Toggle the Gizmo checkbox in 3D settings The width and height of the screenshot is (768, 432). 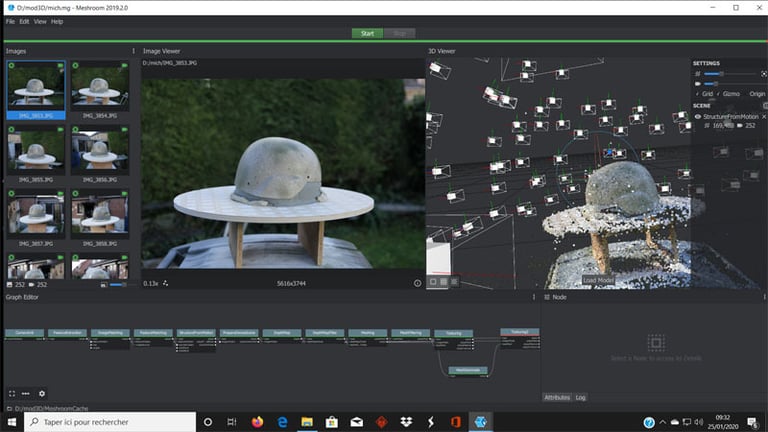pyautogui.click(x=724, y=94)
